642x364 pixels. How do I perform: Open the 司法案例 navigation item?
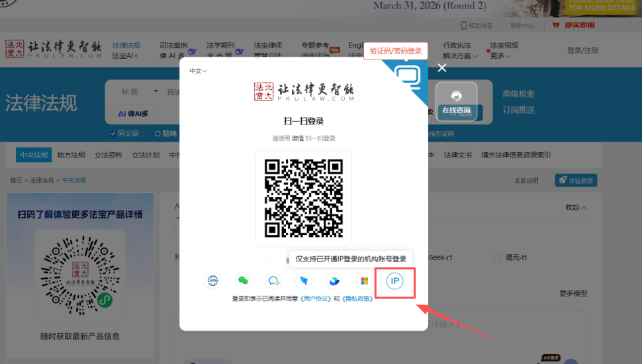[173, 46]
